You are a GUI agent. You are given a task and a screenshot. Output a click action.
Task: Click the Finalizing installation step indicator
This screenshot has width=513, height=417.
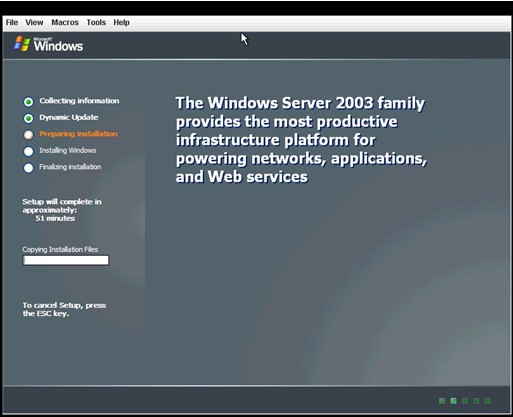point(29,168)
